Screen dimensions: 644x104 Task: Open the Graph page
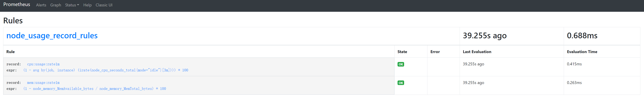pos(56,5)
